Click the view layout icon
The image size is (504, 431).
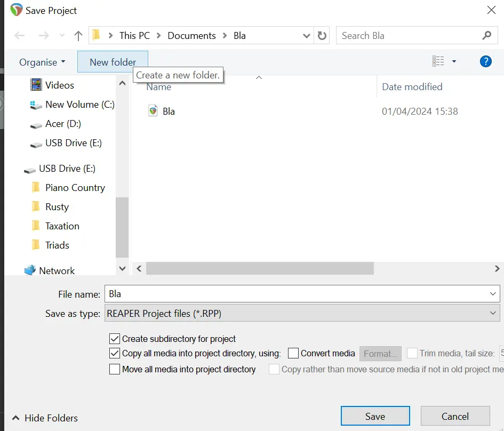[438, 61]
